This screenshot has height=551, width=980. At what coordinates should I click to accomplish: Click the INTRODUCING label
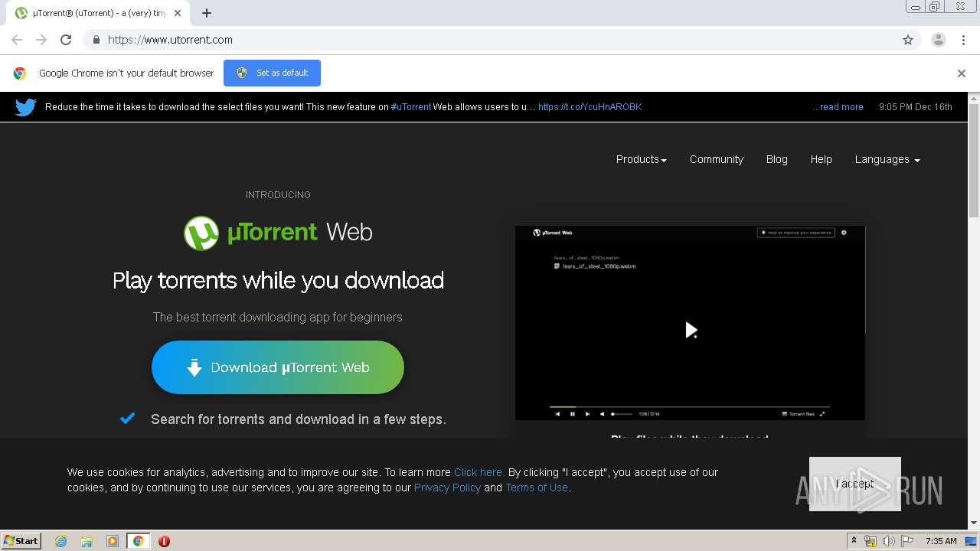pos(278,195)
